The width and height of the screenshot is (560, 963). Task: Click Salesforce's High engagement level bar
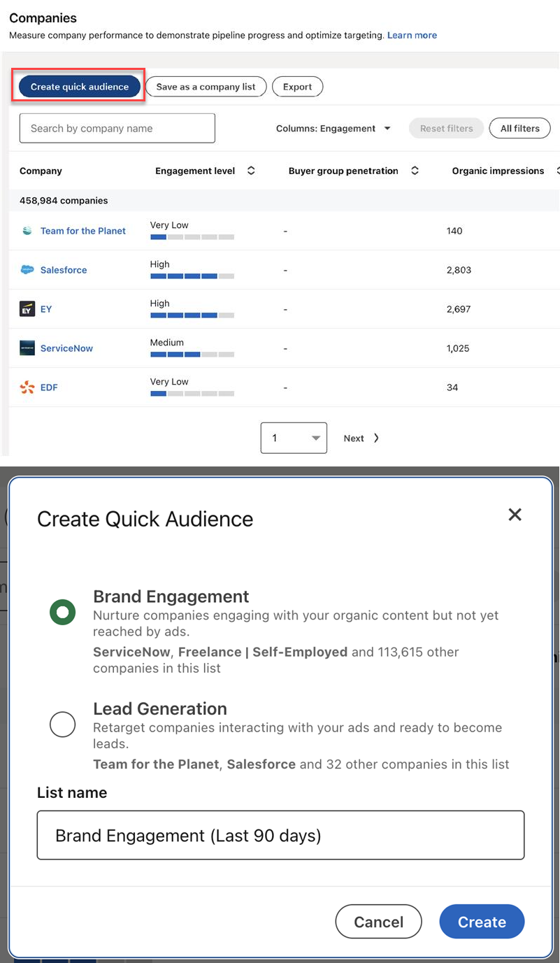point(192,276)
